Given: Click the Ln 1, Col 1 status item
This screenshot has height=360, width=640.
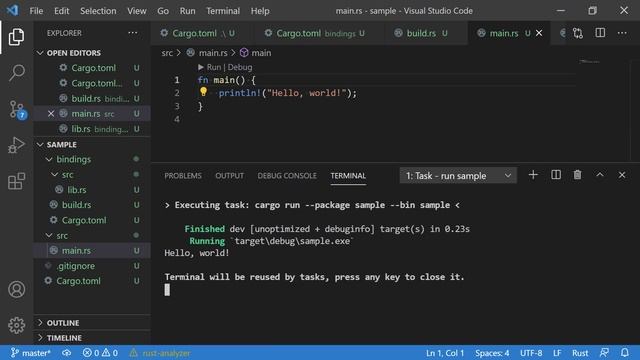Looking at the screenshot, I should click(445, 353).
